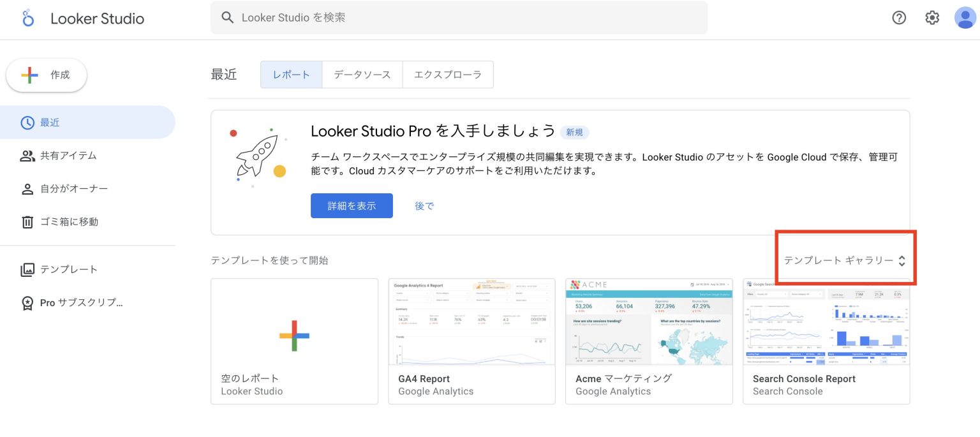Click the user profile avatar icon

pyautogui.click(x=965, y=18)
